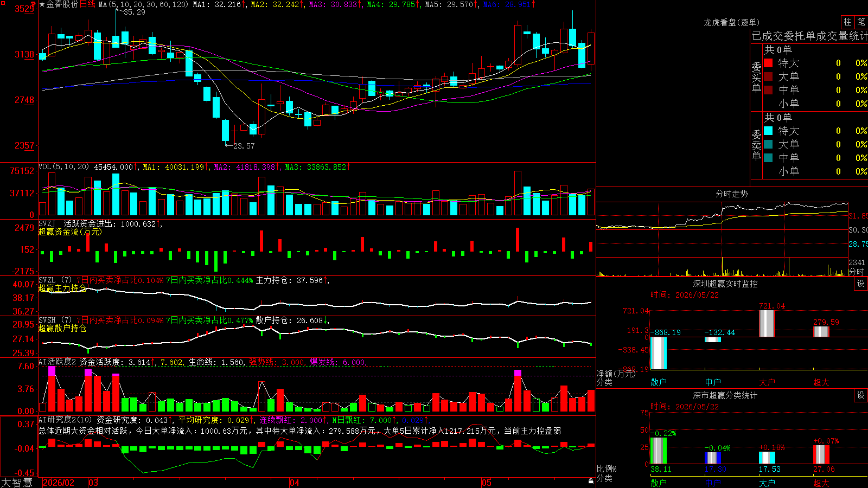Click the red 特大 swatch under 委买单
868x488 pixels.
[768, 63]
